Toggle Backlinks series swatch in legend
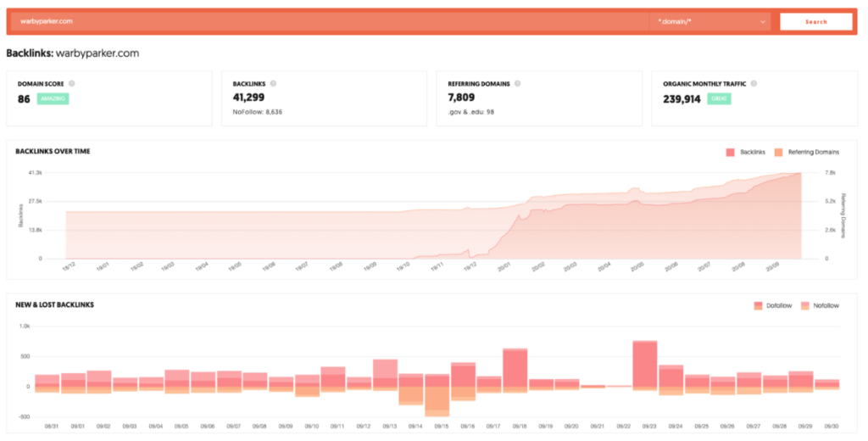868x441 pixels. pyautogui.click(x=730, y=153)
